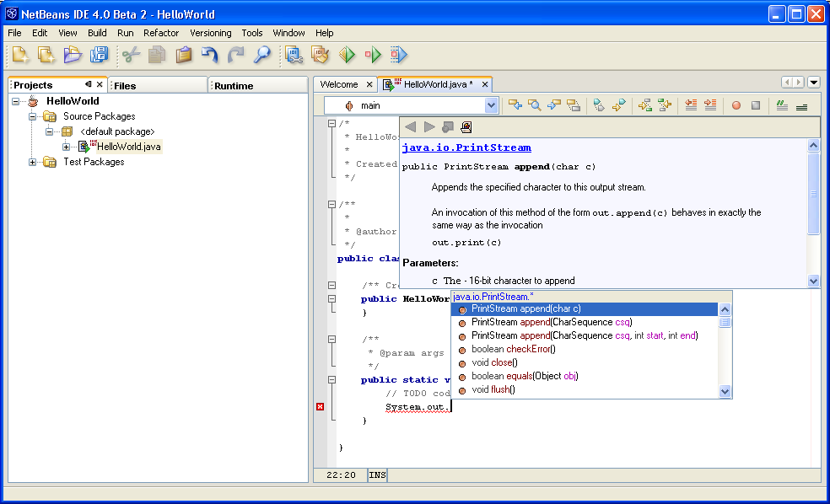Collapse the public static method code fold
This screenshot has width=830, height=504.
pyautogui.click(x=331, y=380)
